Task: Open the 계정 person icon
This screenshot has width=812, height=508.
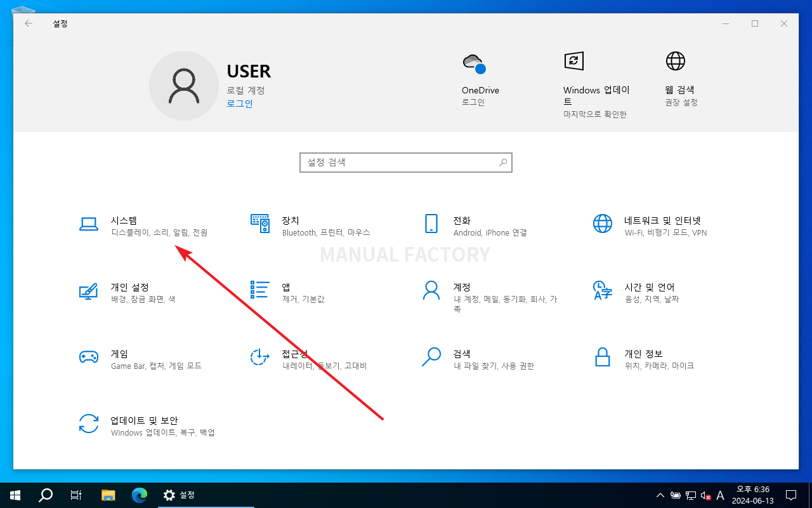Action: pyautogui.click(x=431, y=290)
